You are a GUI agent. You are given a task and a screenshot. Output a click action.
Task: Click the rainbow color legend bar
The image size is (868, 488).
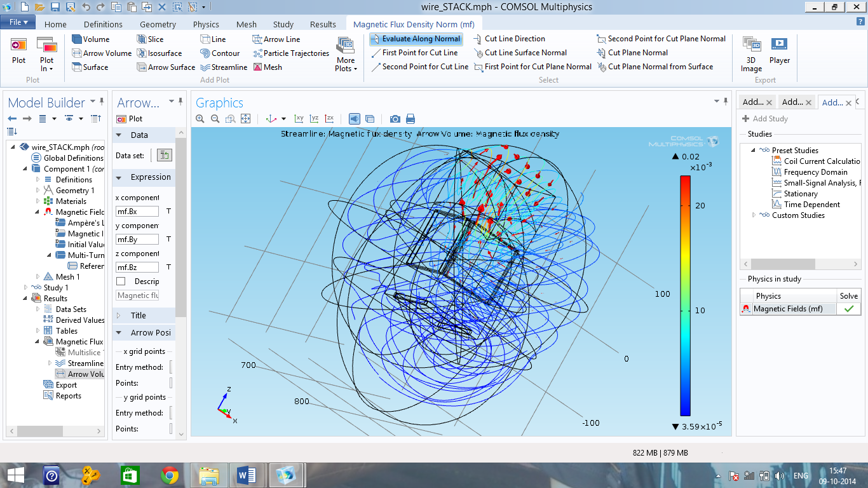pyautogui.click(x=685, y=295)
